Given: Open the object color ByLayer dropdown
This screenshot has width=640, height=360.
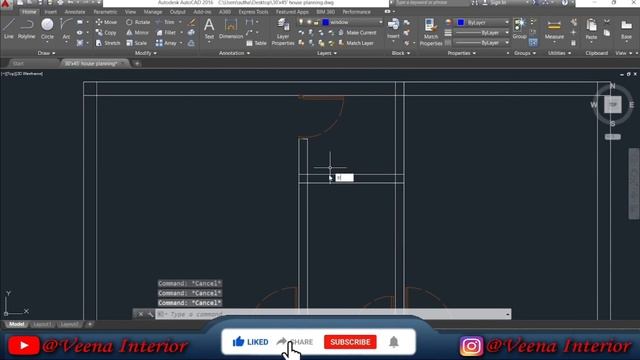Looking at the screenshot, I should (507, 22).
